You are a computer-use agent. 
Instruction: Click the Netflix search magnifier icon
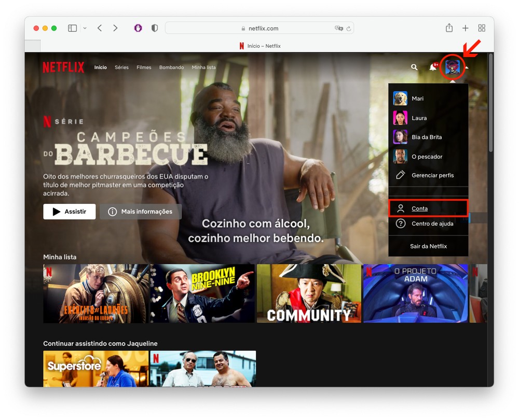(x=414, y=67)
